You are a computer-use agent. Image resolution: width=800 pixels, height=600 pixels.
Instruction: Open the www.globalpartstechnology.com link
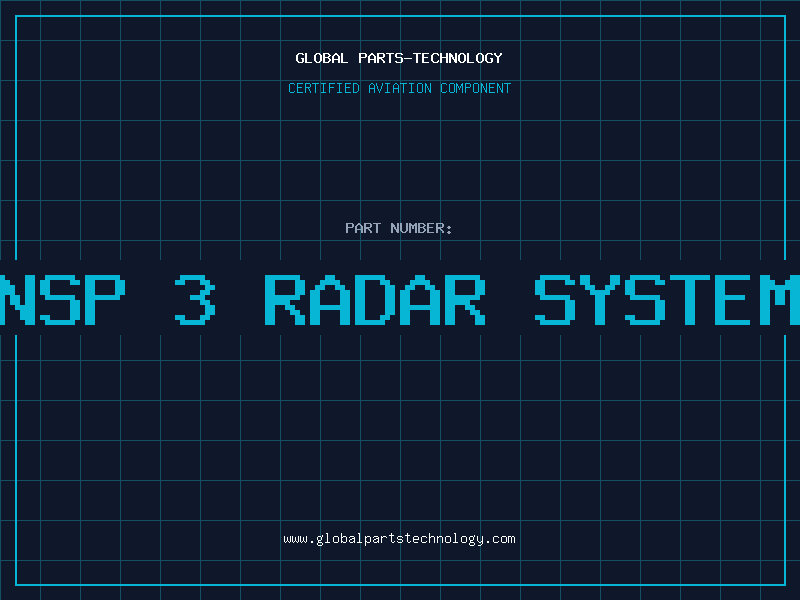(399, 539)
